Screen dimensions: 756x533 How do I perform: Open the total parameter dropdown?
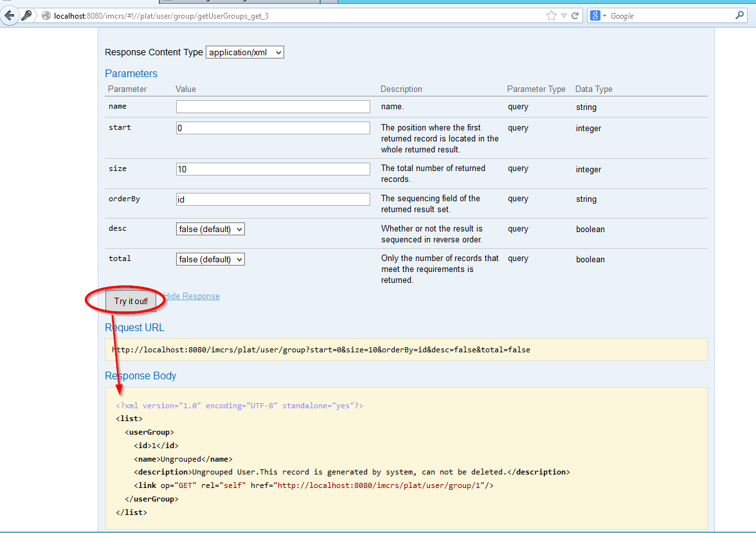tap(210, 258)
